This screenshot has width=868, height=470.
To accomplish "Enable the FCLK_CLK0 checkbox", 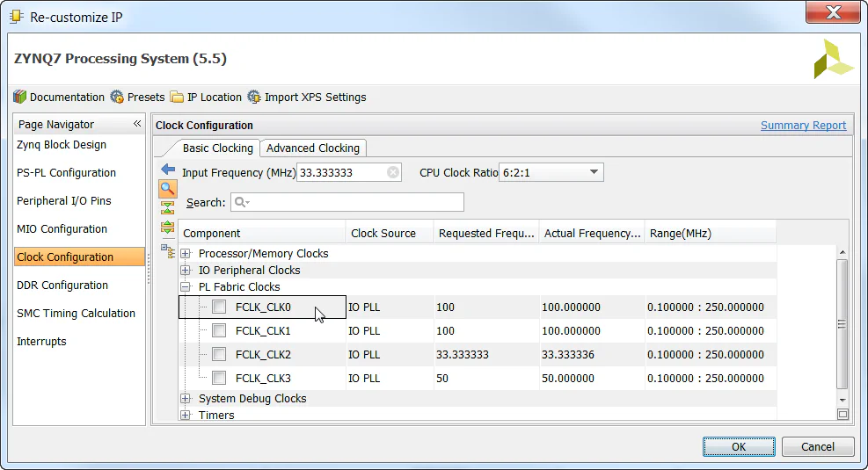I will coord(219,307).
